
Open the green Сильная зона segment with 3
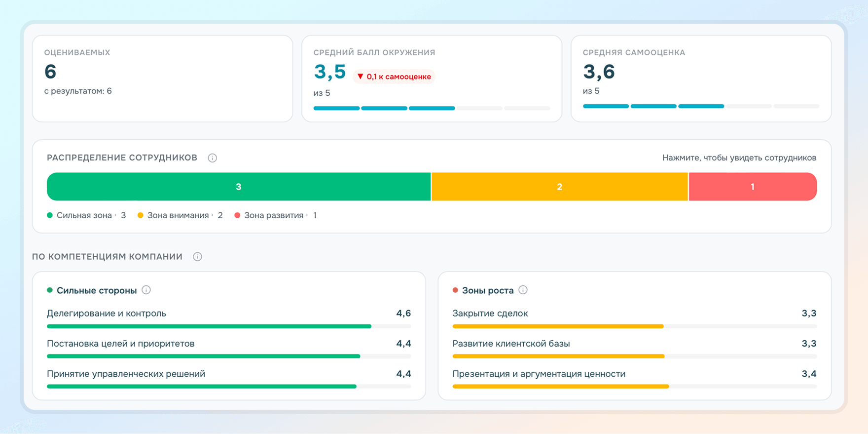point(239,187)
